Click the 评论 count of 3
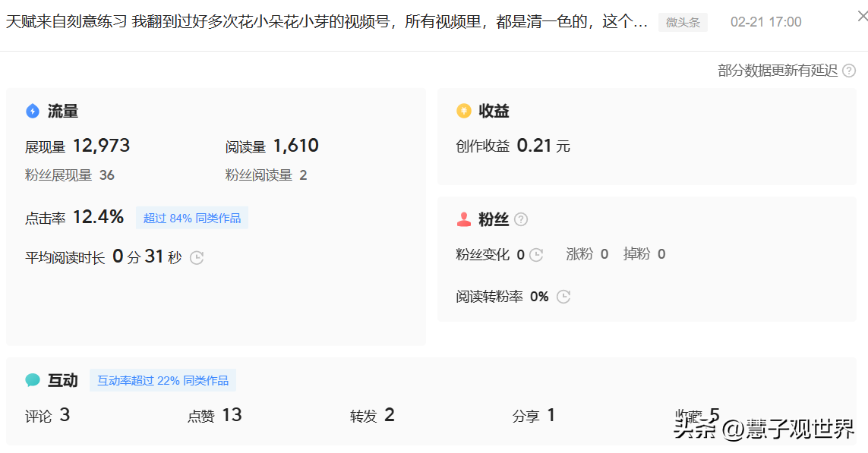This screenshot has width=868, height=453. [x=65, y=415]
